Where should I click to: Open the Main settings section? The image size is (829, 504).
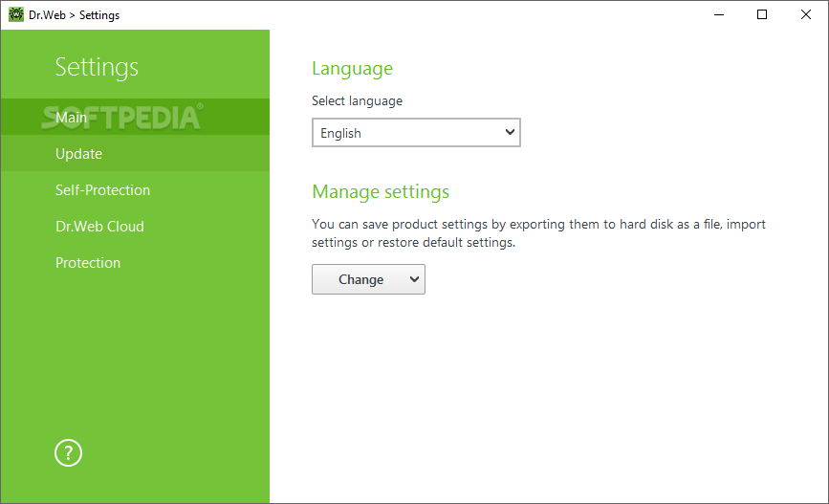(135, 117)
